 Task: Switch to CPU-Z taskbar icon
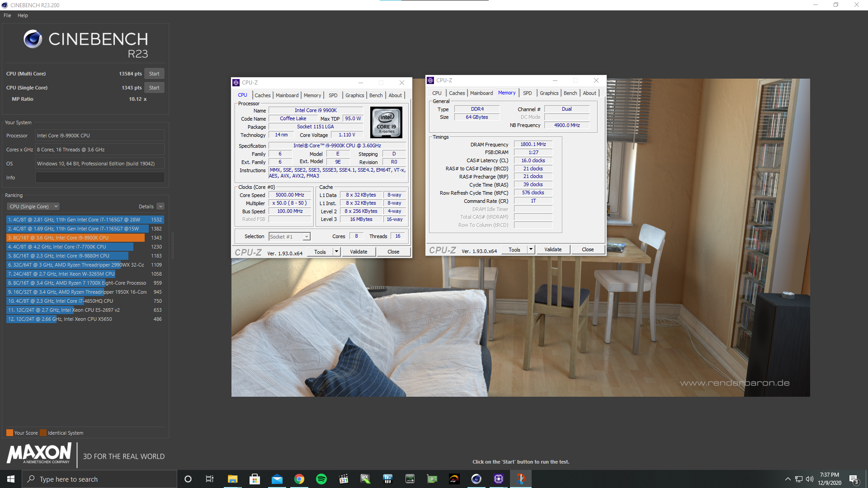[x=498, y=479]
